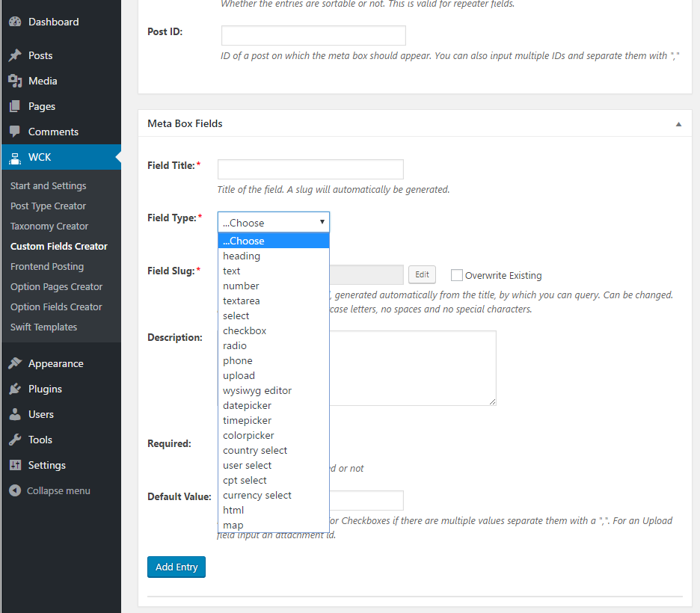700x613 pixels.
Task: Choose text from Field Type list
Action: (274, 271)
